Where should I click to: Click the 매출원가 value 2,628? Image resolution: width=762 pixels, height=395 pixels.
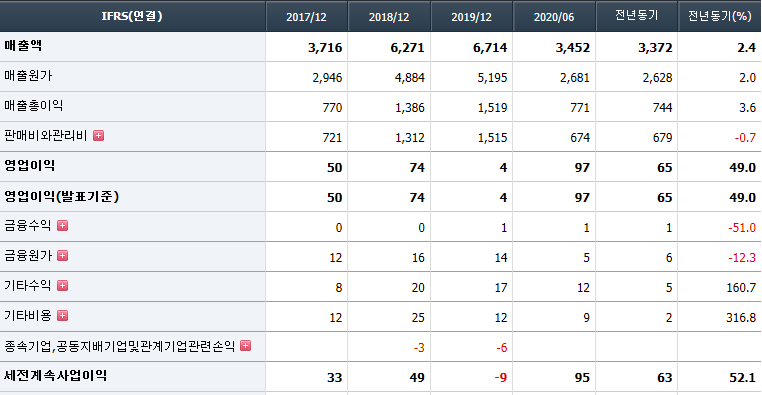[x=658, y=78]
